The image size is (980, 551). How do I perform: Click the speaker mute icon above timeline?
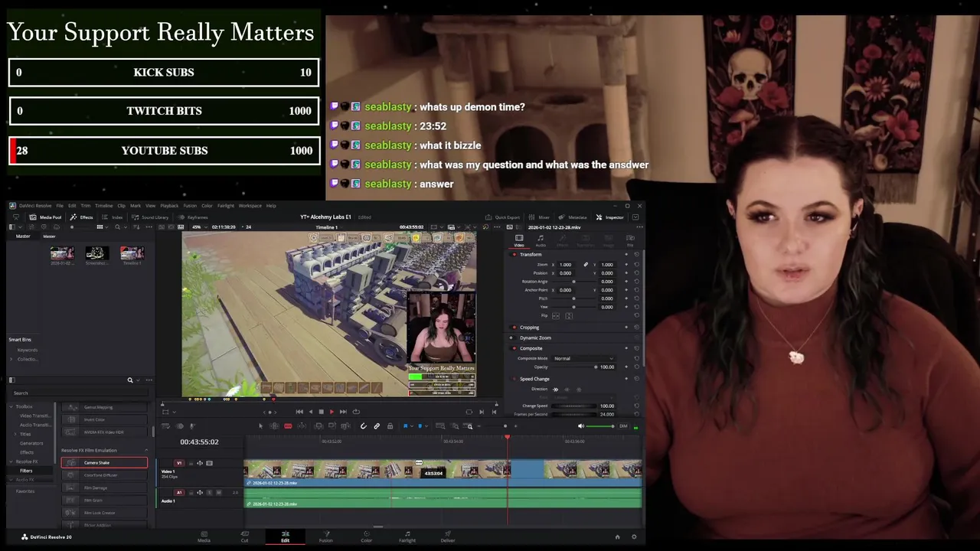(581, 426)
